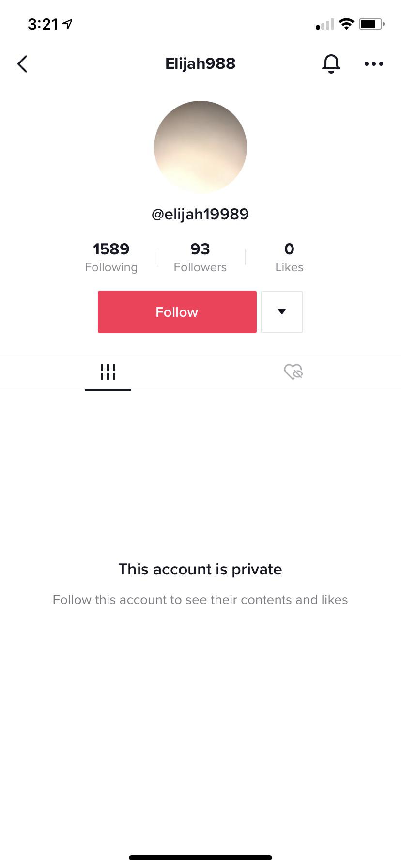Open Elijah988's profile picture
Image resolution: width=401 pixels, height=868 pixels.
click(x=200, y=147)
